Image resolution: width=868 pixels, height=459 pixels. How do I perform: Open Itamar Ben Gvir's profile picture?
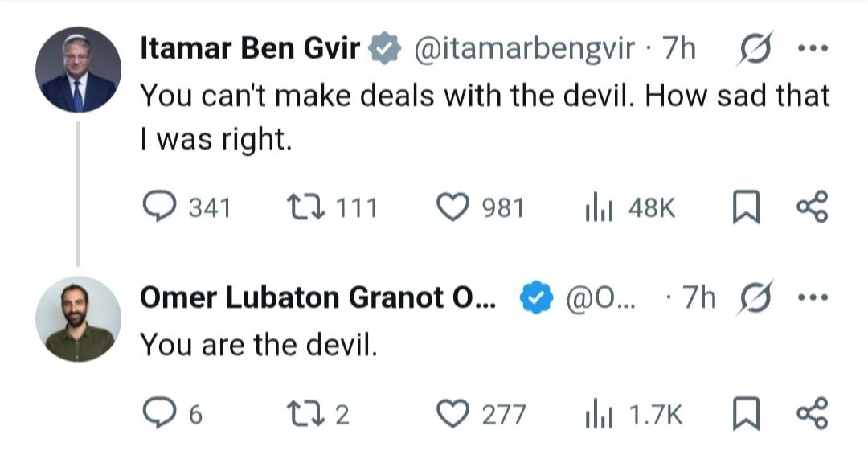click(x=77, y=71)
